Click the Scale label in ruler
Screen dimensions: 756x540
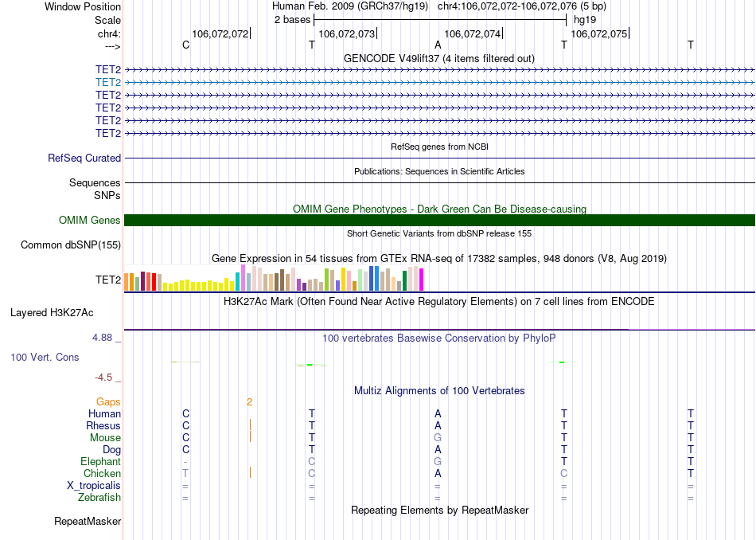tap(107, 20)
